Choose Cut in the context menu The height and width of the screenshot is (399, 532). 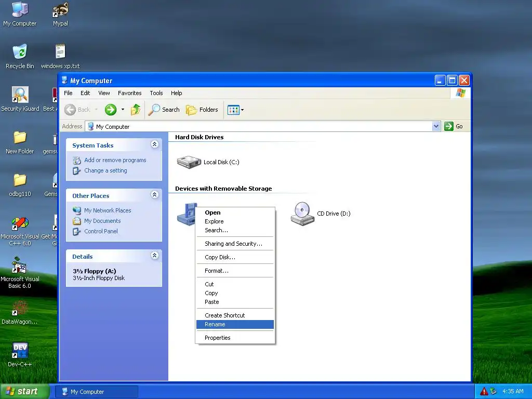[235, 284]
